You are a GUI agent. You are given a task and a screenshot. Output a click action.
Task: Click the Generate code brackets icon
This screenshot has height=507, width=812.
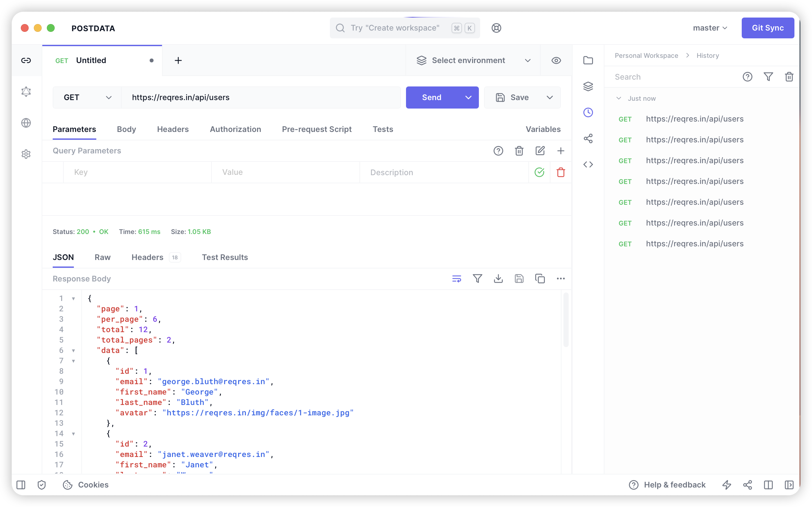point(588,164)
